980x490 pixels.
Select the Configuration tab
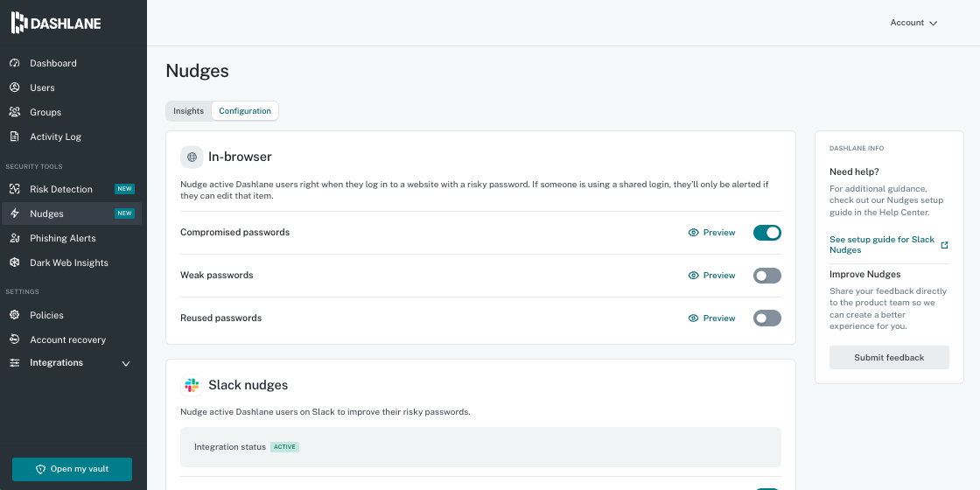(x=245, y=111)
